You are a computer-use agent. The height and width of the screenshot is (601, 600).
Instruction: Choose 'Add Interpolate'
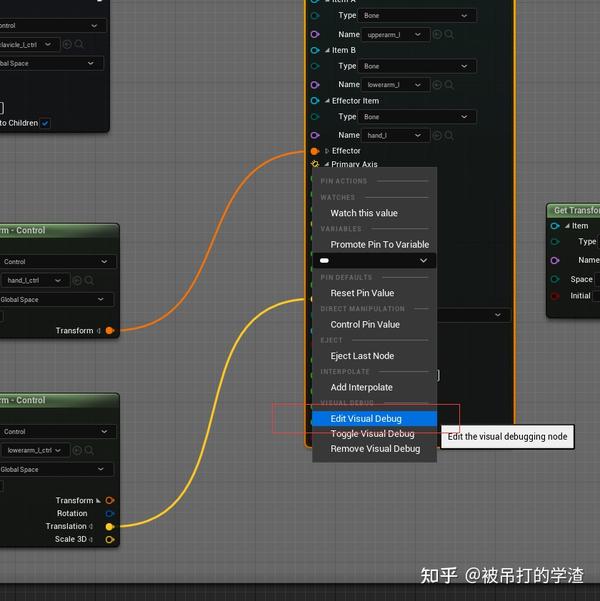click(x=375, y=388)
